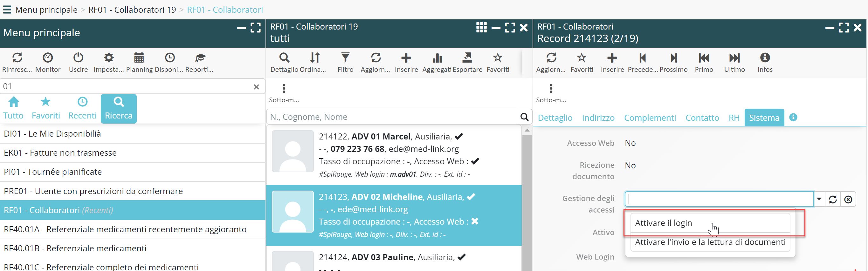Click the Filtro funnel icon
The height and width of the screenshot is (271, 868).
(345, 58)
